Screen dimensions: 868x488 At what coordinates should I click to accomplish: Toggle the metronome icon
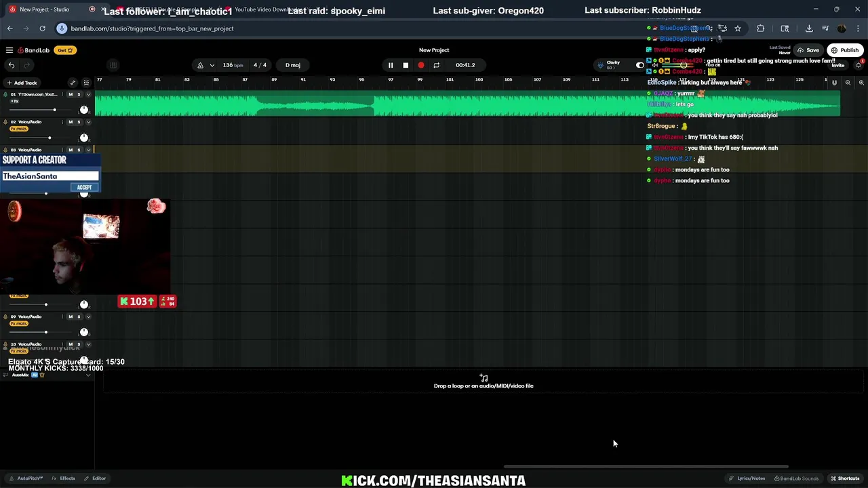click(200, 65)
